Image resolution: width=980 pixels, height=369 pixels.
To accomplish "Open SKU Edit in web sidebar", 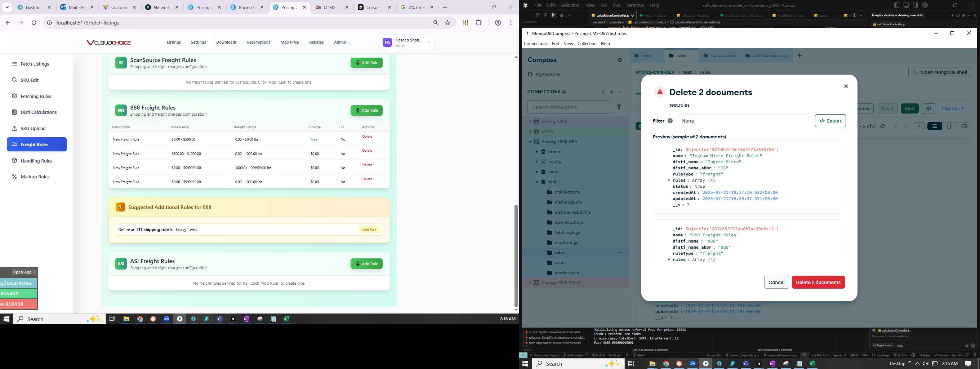I will 36,80.
